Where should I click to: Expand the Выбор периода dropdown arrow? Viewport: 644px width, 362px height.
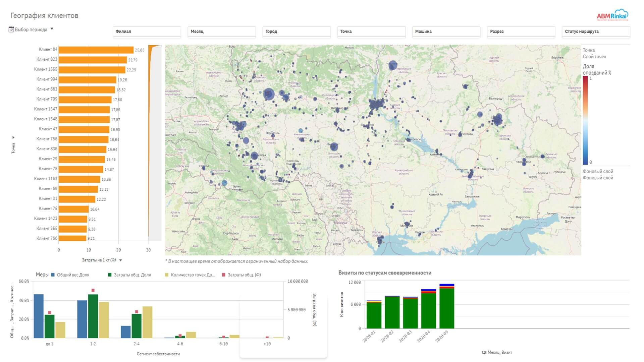(x=52, y=29)
